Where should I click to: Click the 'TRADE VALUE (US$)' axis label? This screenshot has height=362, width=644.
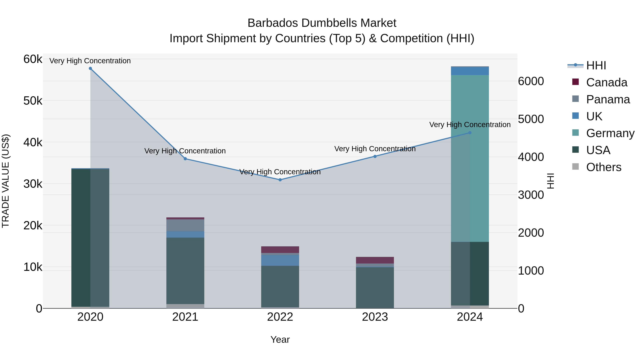tap(6, 181)
